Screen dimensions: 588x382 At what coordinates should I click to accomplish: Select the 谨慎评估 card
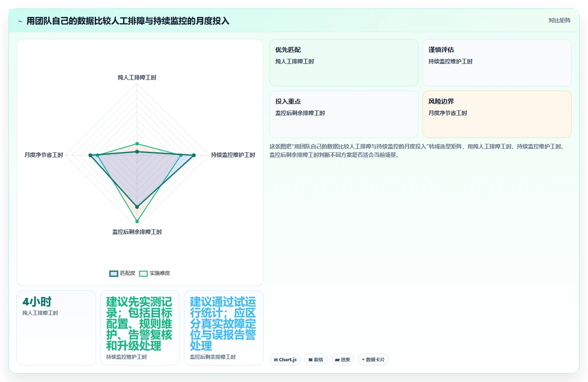[x=497, y=63]
